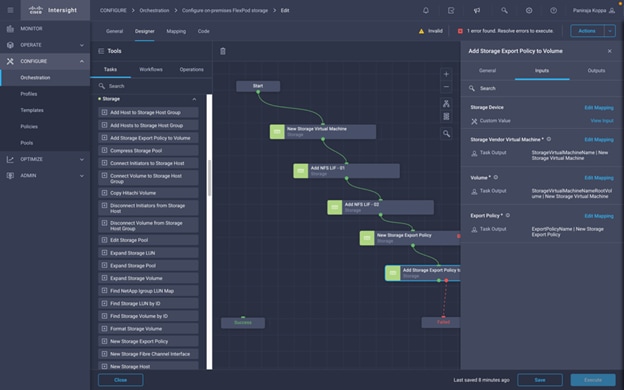The height and width of the screenshot is (390, 624).
Task: Search within canvas using magnifier icon
Action: coord(446,134)
